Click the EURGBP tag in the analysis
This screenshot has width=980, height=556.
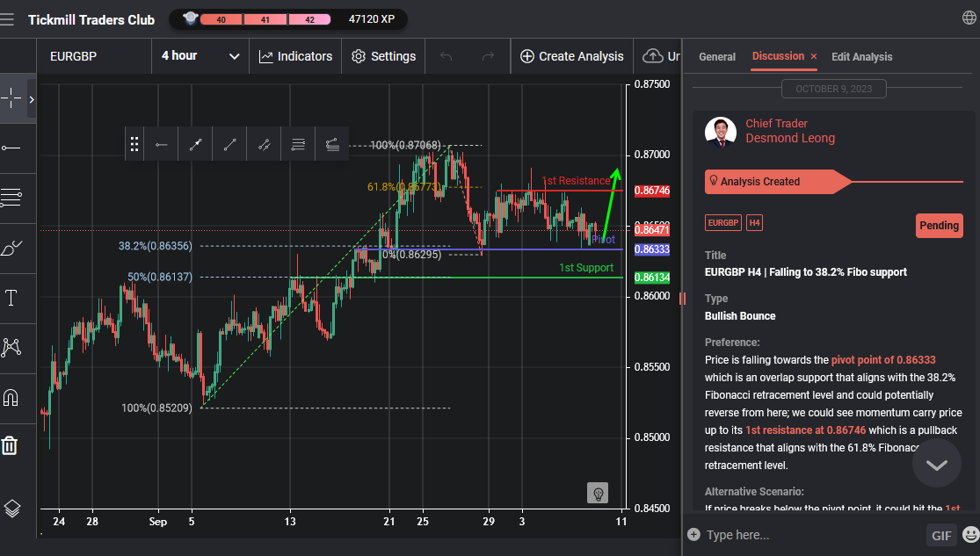723,223
